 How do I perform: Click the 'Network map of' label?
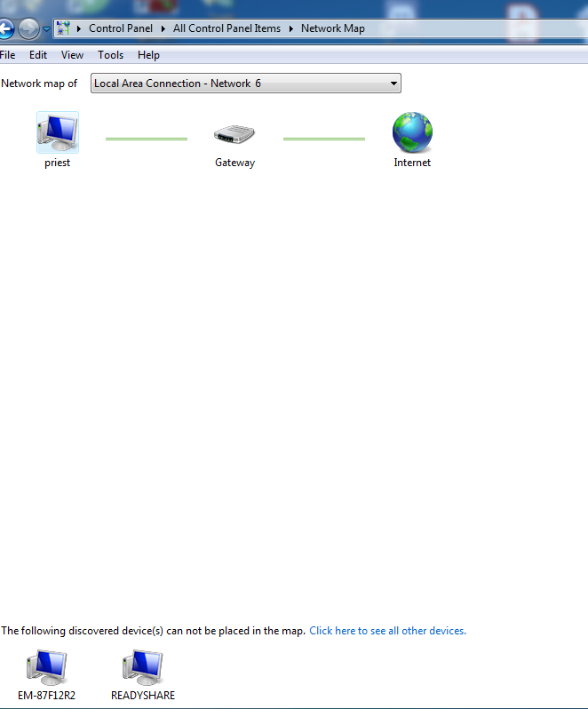tap(39, 84)
